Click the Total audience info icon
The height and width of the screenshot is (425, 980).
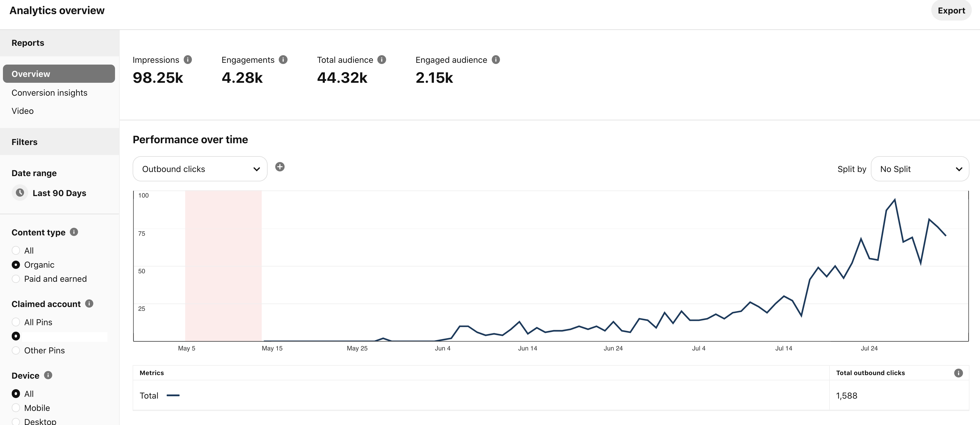coord(381,60)
